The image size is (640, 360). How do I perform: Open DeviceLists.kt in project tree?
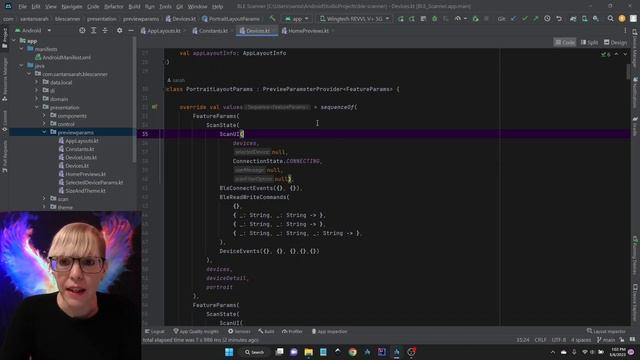(x=81, y=157)
